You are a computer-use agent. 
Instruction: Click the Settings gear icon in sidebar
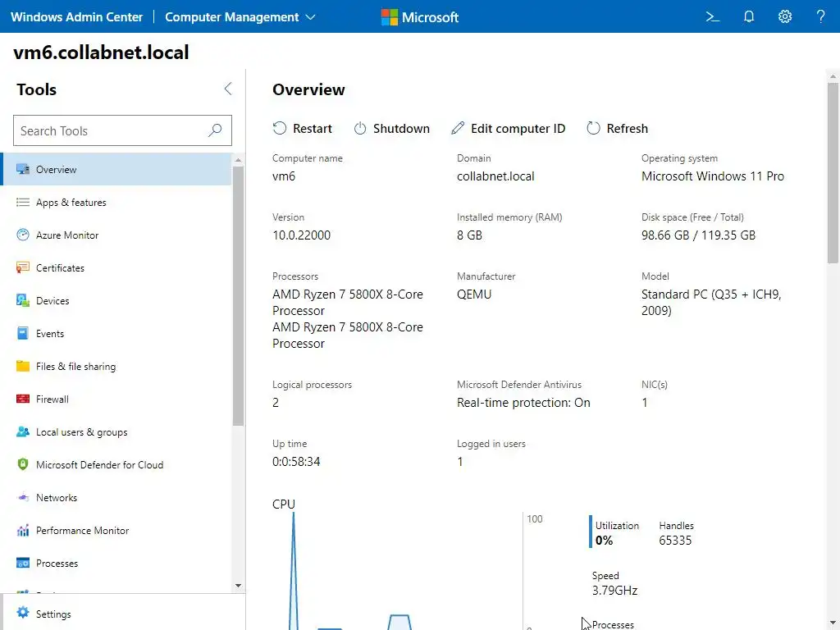[x=22, y=612]
